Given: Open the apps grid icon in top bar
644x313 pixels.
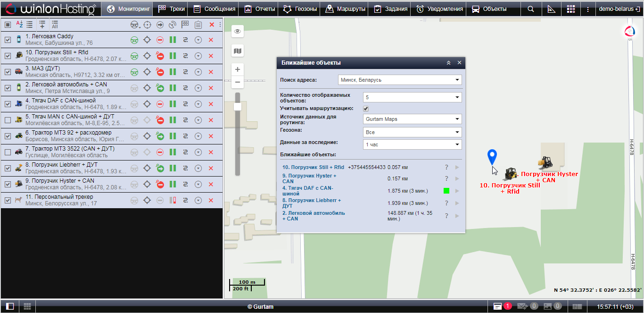Looking at the screenshot, I should (571, 9).
